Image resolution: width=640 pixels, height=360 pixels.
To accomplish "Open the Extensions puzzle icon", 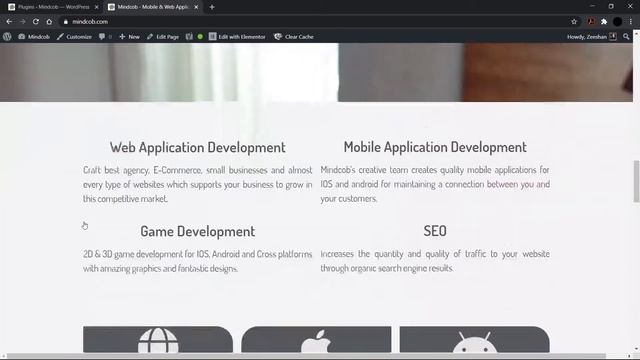I will 604,22.
